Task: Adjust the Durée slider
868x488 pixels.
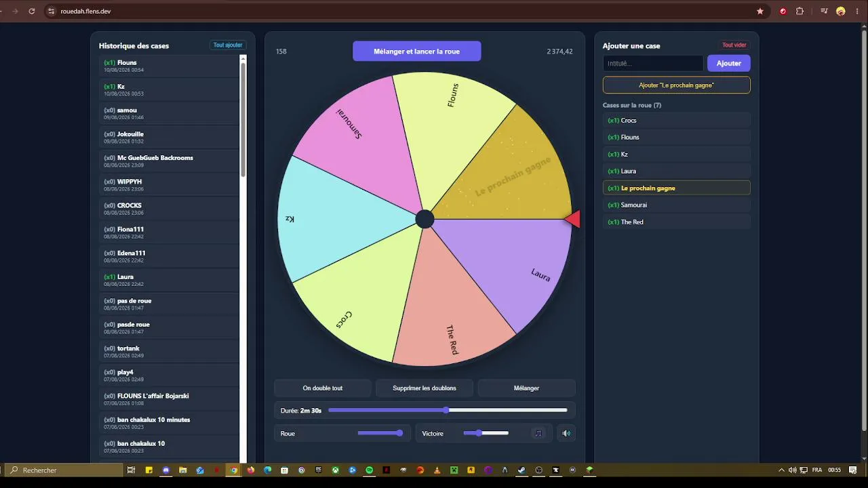Action: [x=448, y=410]
